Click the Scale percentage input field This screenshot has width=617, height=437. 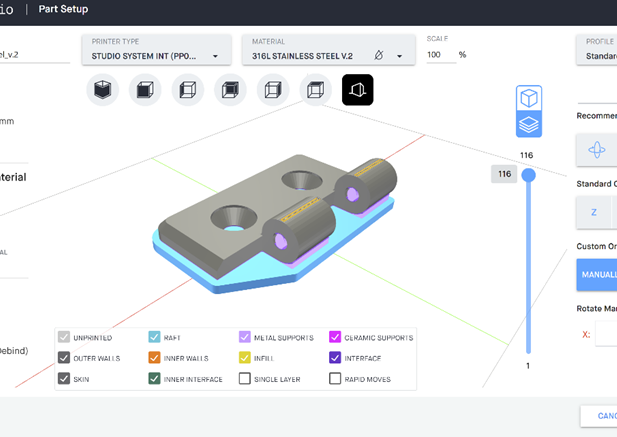coord(439,55)
